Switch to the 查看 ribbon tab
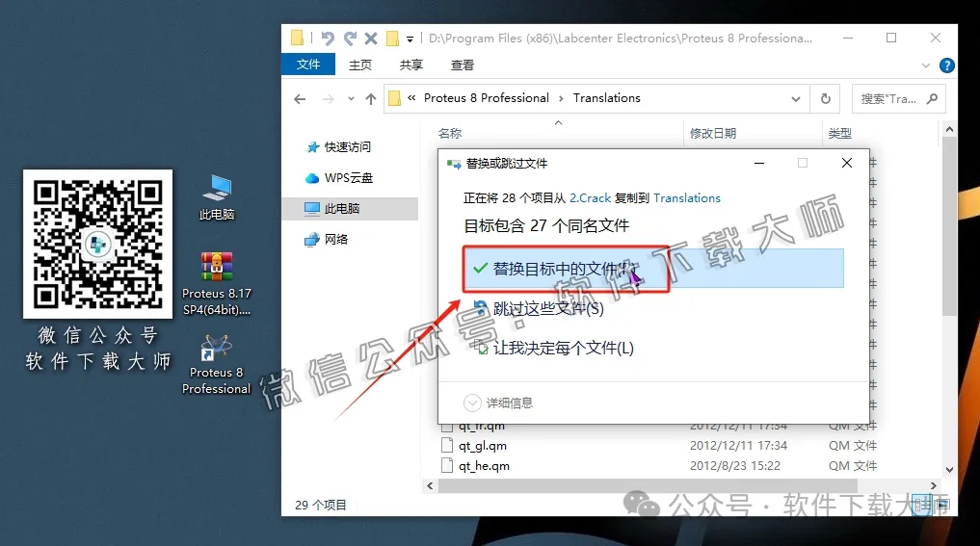Screen dimensions: 980x546 tap(463, 65)
